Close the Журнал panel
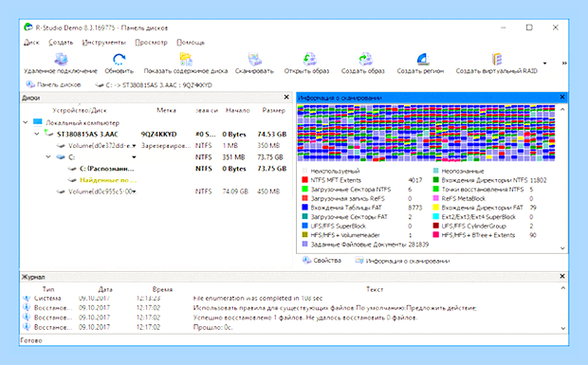The image size is (588, 365). 562,276
